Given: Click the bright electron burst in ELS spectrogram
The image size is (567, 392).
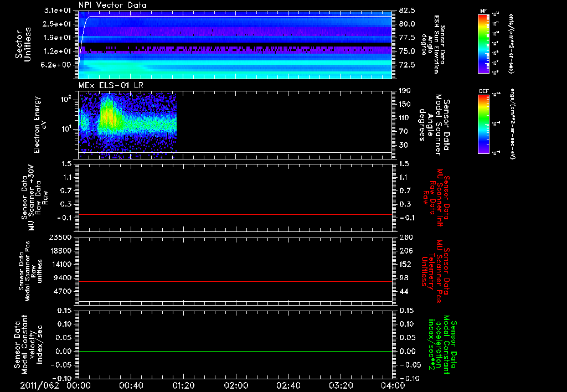Looking at the screenshot, I should pyautogui.click(x=108, y=115).
